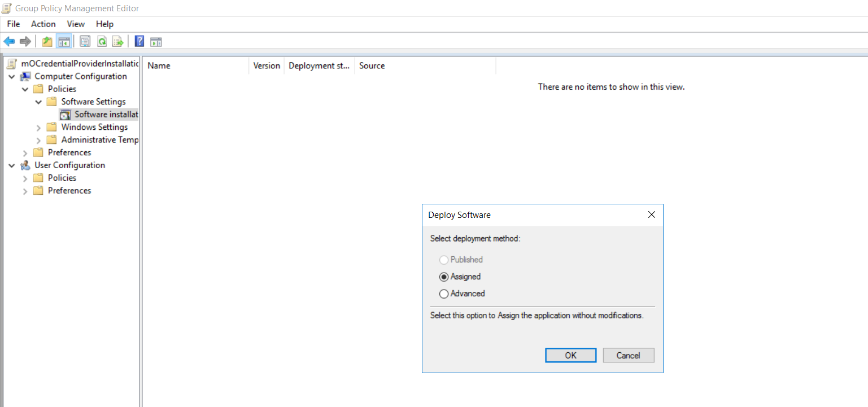Click the Software installation node icon
868x407 pixels.
pyautogui.click(x=66, y=115)
